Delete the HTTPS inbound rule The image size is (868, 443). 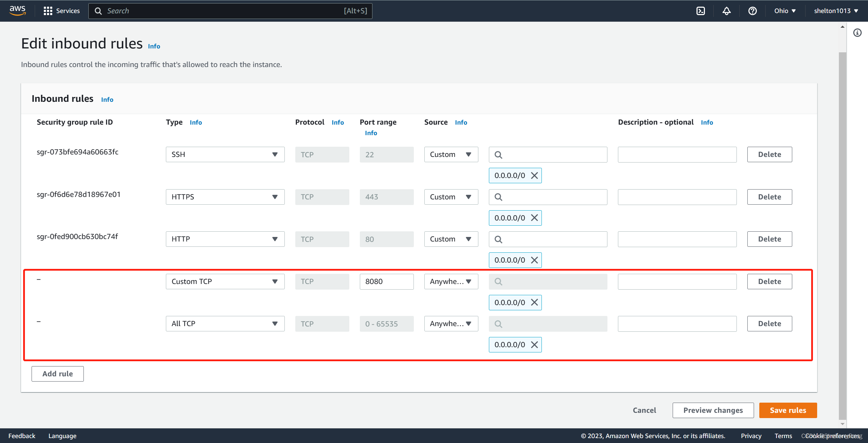tap(769, 197)
